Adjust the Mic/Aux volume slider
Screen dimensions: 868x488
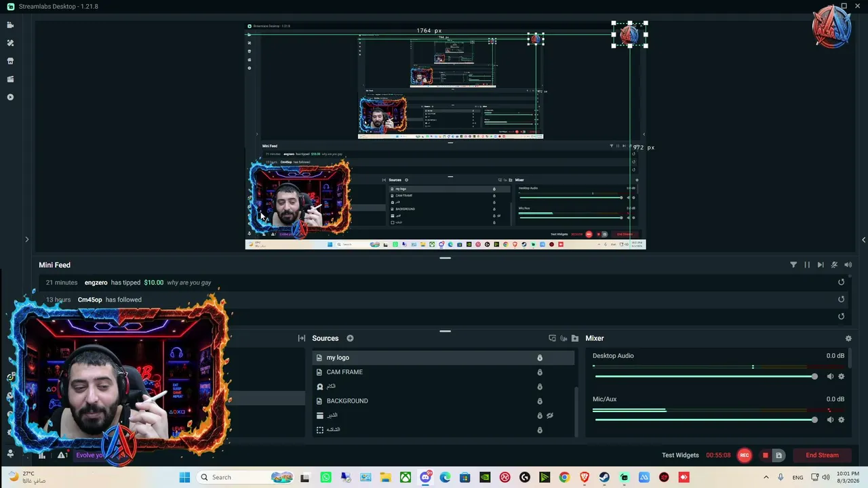click(706, 420)
